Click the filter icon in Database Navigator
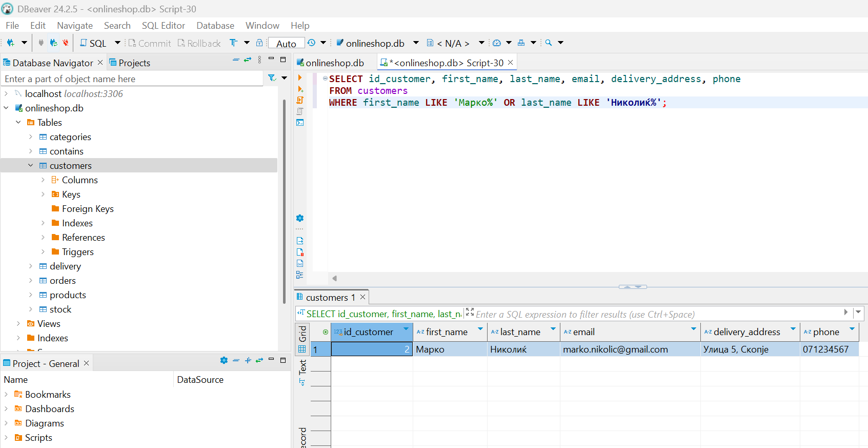868x448 pixels. 272,78
